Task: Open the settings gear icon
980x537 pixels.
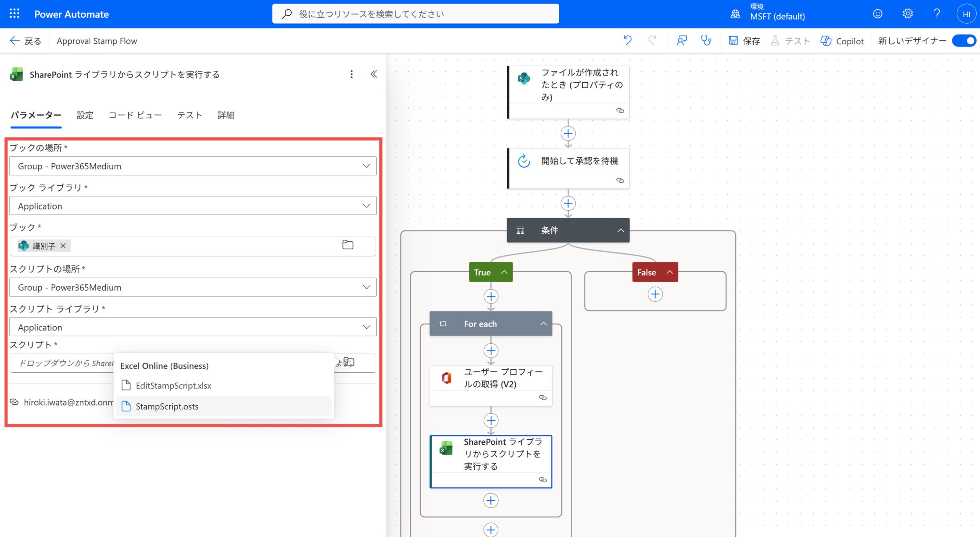Action: pyautogui.click(x=907, y=14)
